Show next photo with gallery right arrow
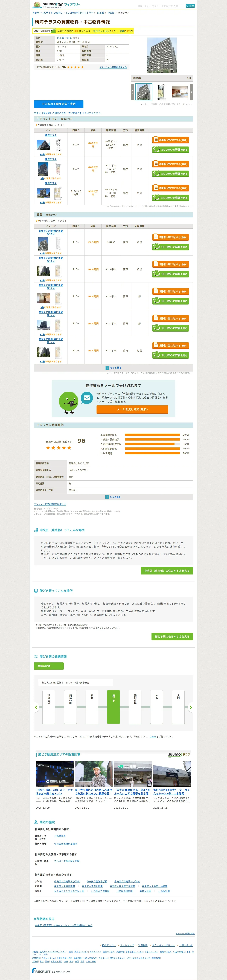 click(191, 92)
